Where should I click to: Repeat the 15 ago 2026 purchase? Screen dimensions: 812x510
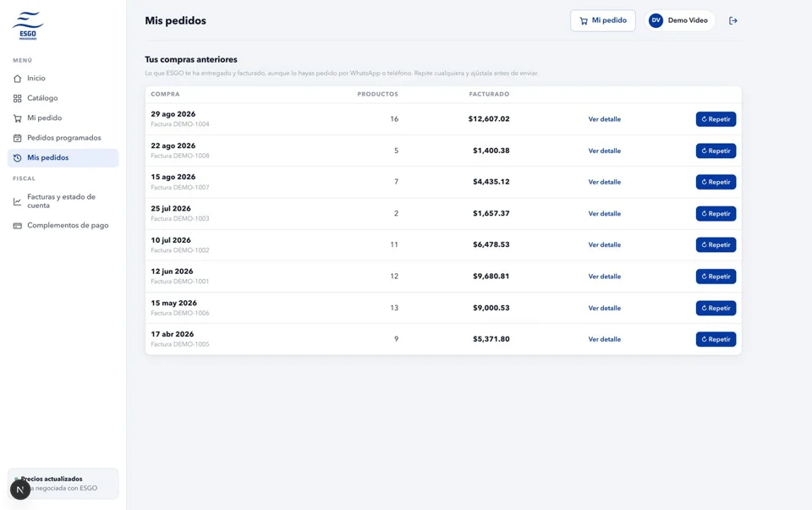716,182
